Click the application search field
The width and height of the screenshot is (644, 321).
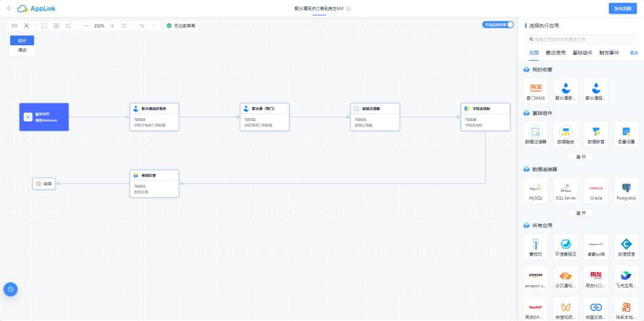tap(581, 39)
